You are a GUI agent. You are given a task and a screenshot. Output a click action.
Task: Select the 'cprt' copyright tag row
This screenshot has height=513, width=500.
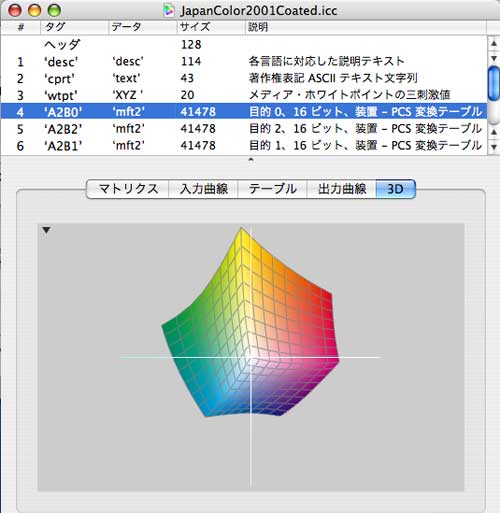[243, 78]
